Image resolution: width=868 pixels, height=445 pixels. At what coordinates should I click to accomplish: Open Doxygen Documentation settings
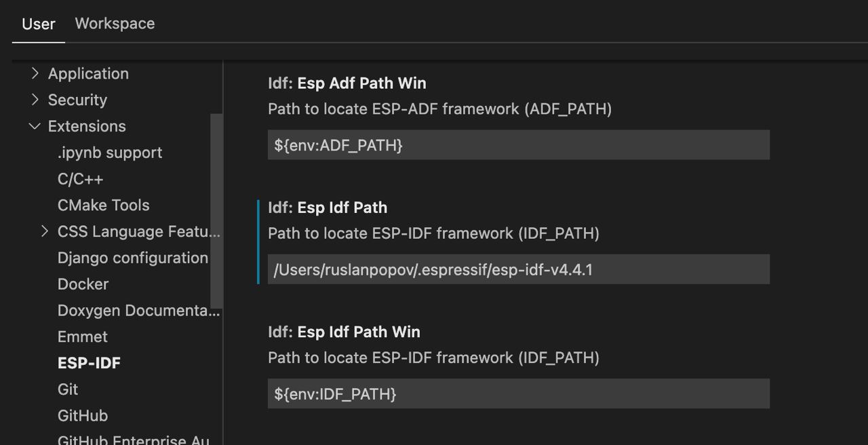point(138,311)
